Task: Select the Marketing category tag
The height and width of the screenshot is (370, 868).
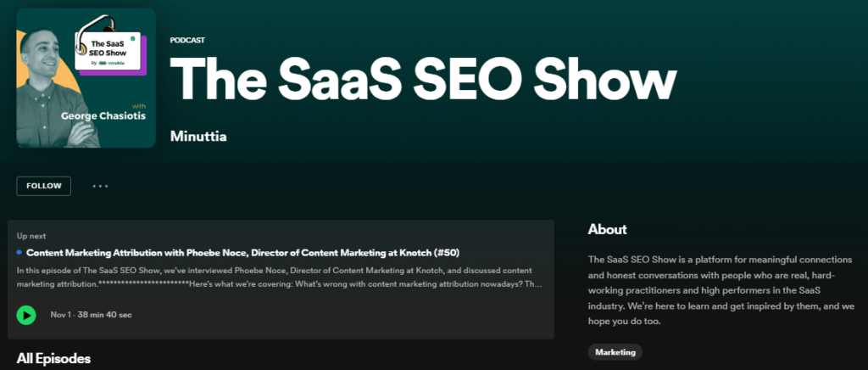Action: (x=615, y=351)
